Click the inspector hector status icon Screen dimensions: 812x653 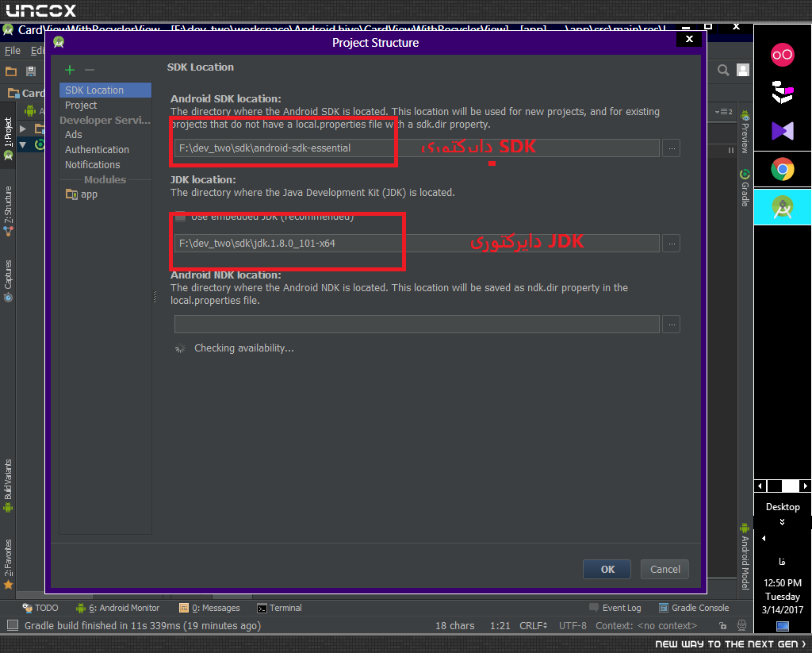coord(741,625)
